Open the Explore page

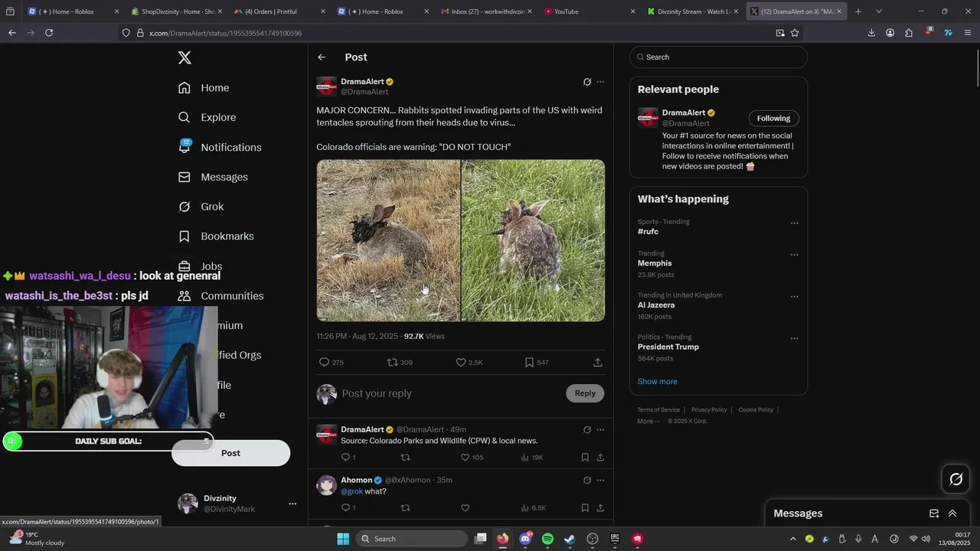(x=207, y=117)
